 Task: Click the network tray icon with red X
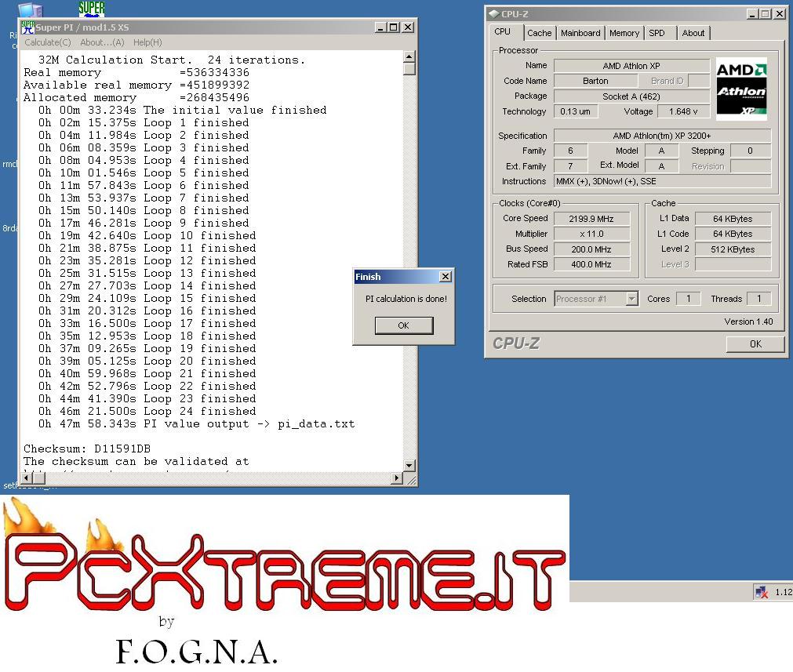(x=761, y=591)
